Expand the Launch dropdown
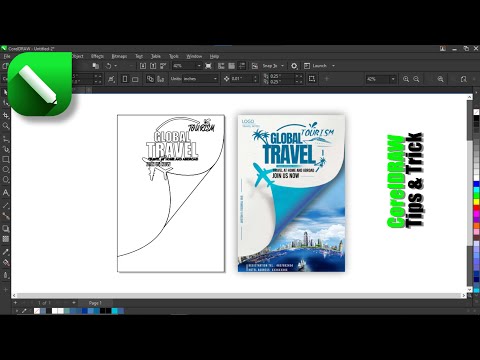The width and height of the screenshot is (480, 360). [333, 66]
